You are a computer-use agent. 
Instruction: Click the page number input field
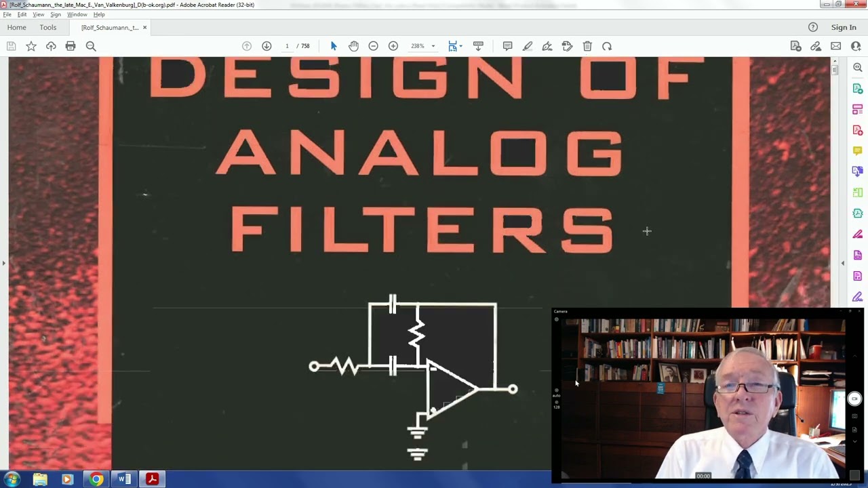tap(287, 46)
